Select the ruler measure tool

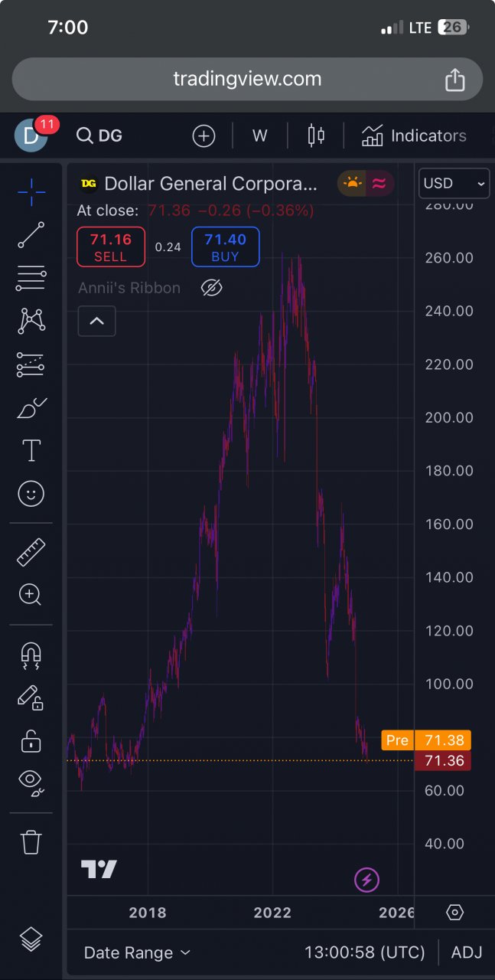[31, 552]
